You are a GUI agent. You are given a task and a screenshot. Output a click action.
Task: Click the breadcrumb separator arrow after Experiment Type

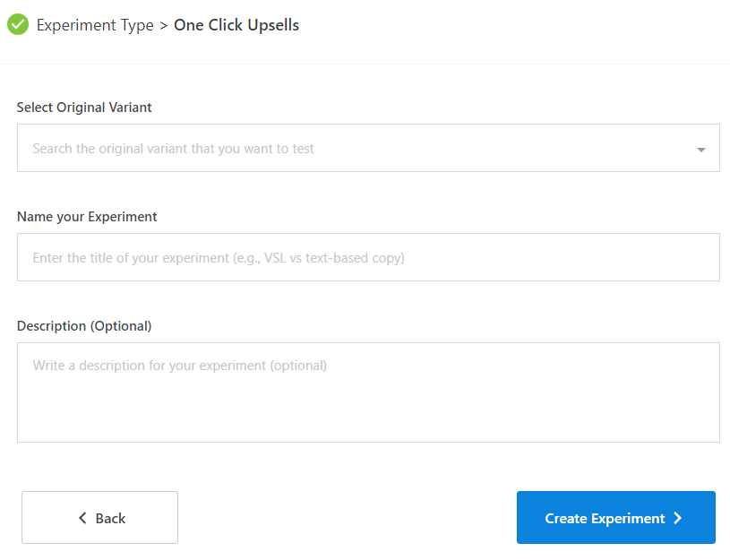(163, 26)
